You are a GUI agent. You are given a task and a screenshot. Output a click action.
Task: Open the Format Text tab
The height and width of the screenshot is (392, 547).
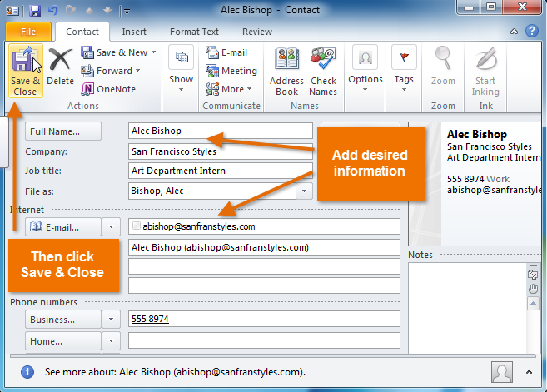tap(194, 32)
